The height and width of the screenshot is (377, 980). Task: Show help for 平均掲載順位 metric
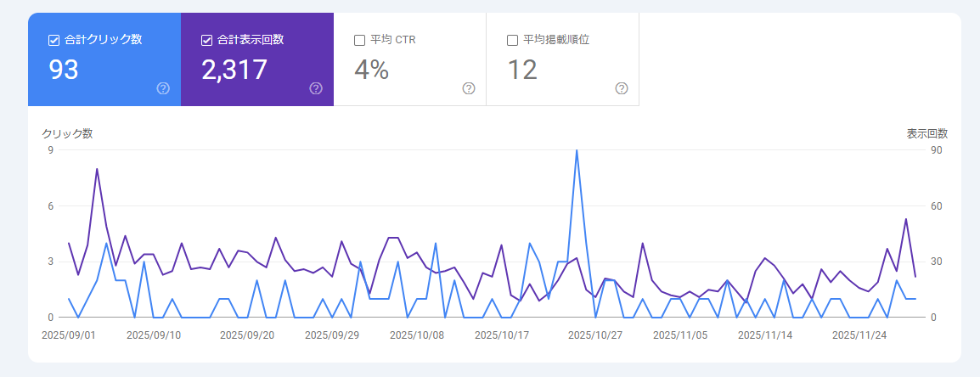click(622, 88)
